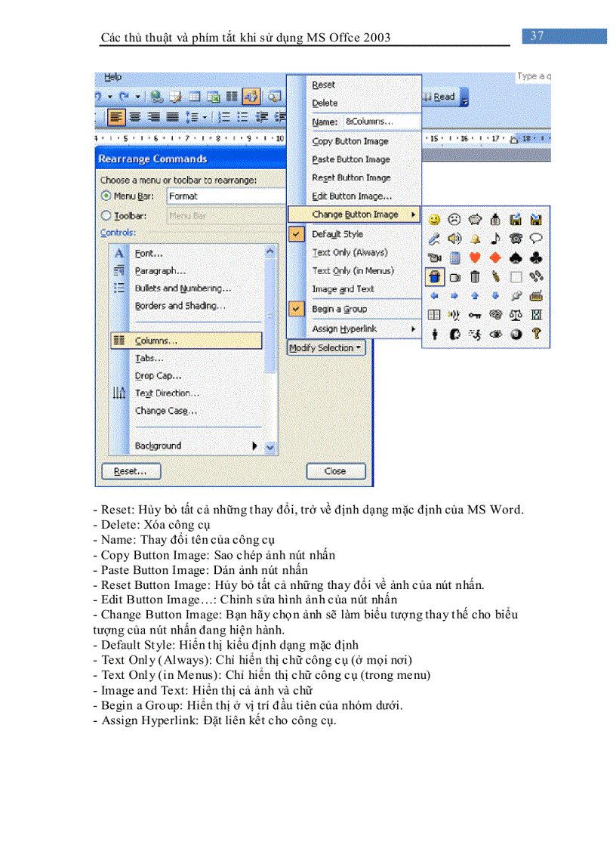Select the trash can button image
Viewport: 616px width, 848px height.
(x=476, y=276)
